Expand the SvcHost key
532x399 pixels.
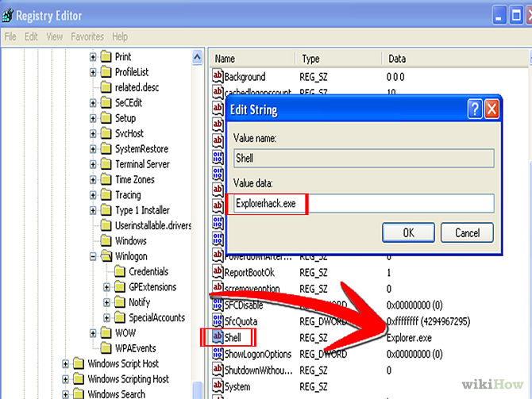[x=93, y=133]
